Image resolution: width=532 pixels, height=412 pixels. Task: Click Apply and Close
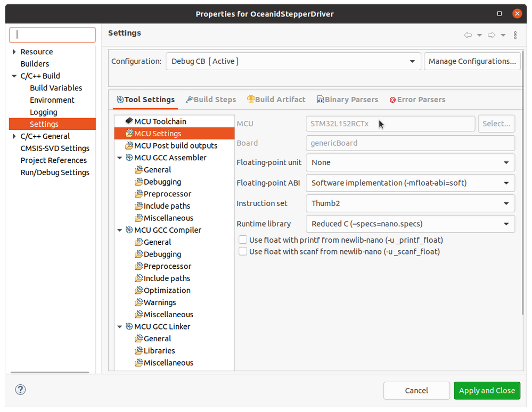pos(487,390)
